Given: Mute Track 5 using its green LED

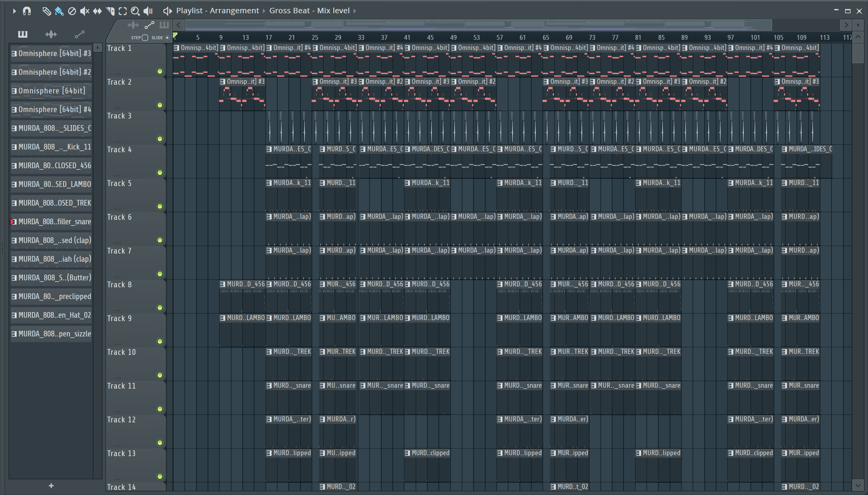Looking at the screenshot, I should tap(160, 207).
